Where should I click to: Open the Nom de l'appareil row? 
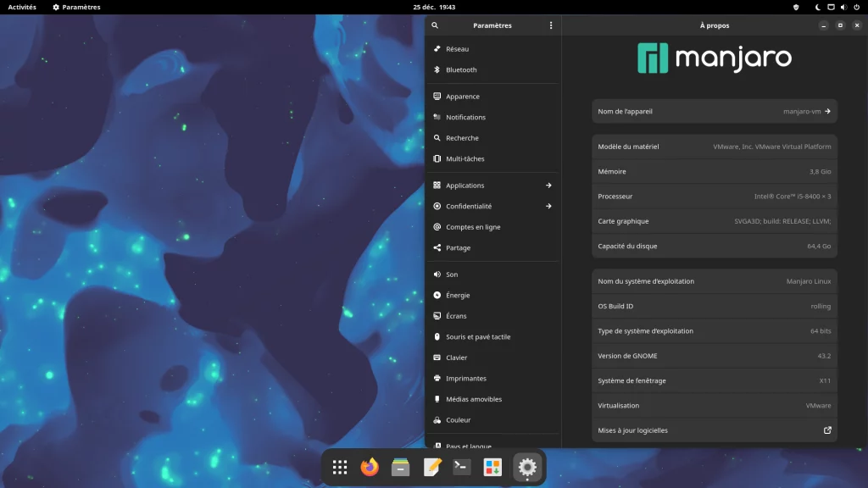[x=714, y=111]
